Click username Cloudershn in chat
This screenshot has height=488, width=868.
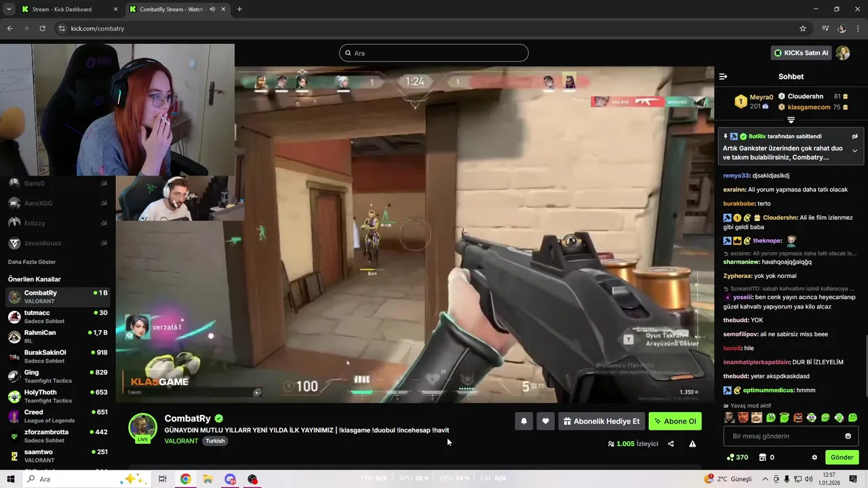pyautogui.click(x=780, y=218)
